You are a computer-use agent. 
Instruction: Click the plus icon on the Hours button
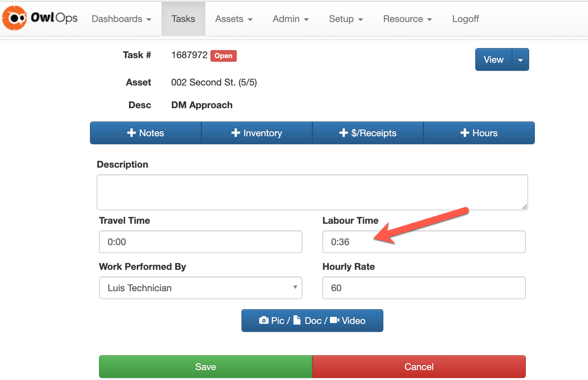pyautogui.click(x=465, y=133)
